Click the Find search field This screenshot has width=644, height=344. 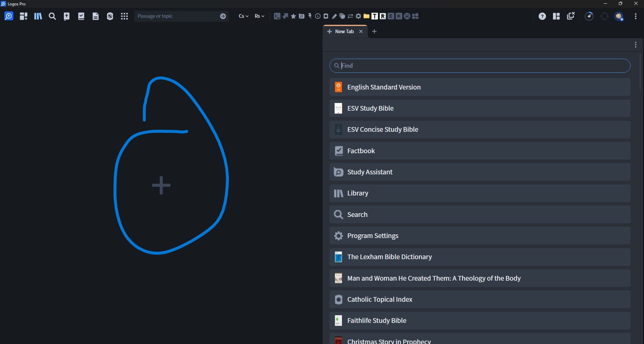click(480, 66)
